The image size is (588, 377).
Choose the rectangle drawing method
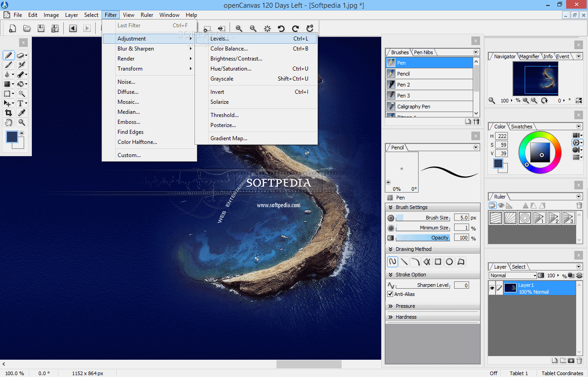438,262
